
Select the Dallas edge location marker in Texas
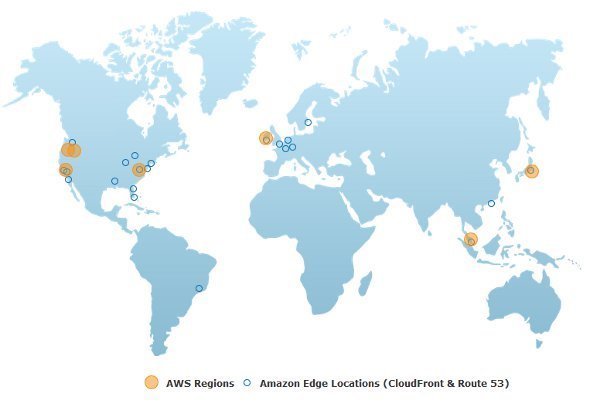(115, 181)
